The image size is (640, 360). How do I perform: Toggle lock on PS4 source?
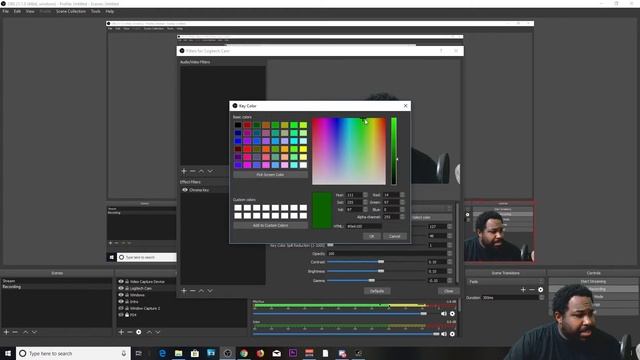pos(127,315)
